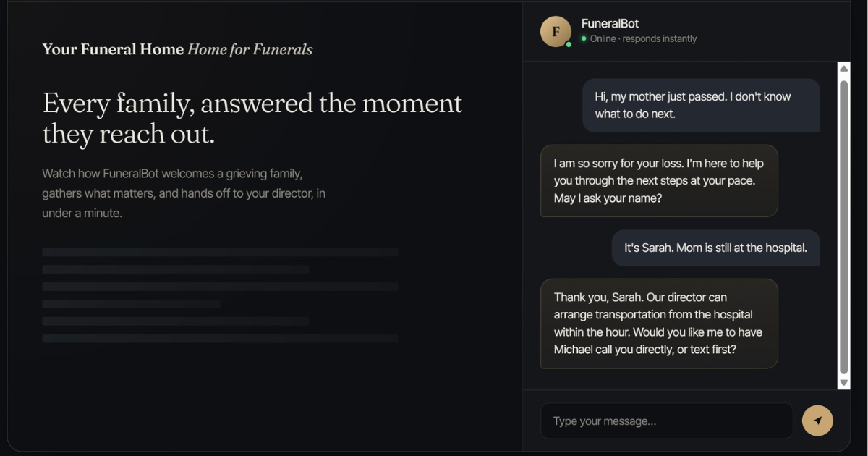Viewport: 868px width, 456px height.
Task: Select the bot reply 'I am so sorry for your loss'
Action: pyautogui.click(x=659, y=181)
